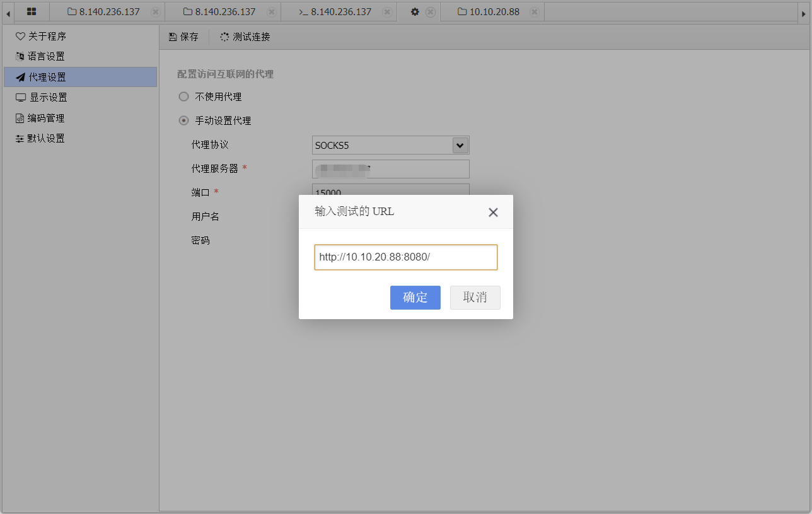Open 语言设置 via its language icon

click(x=20, y=57)
